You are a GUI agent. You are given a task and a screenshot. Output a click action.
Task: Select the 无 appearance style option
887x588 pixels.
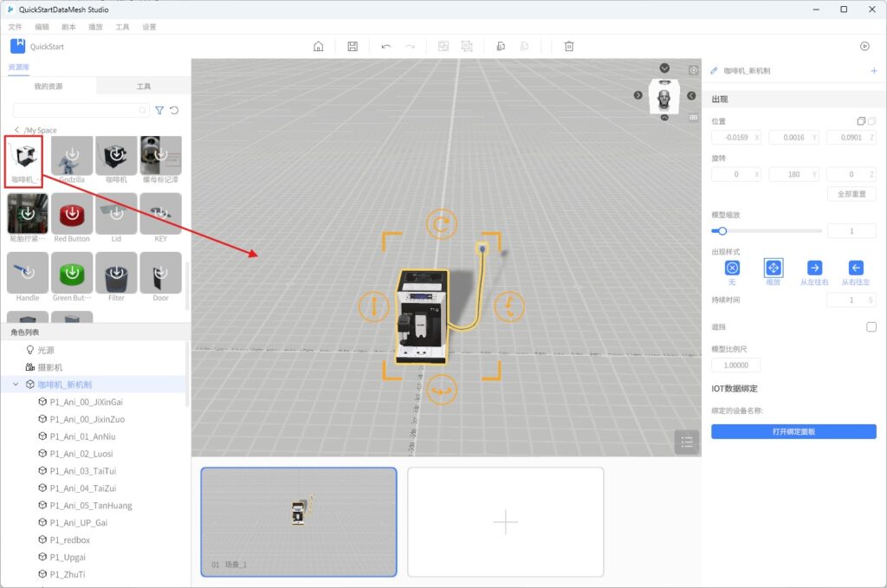732,268
